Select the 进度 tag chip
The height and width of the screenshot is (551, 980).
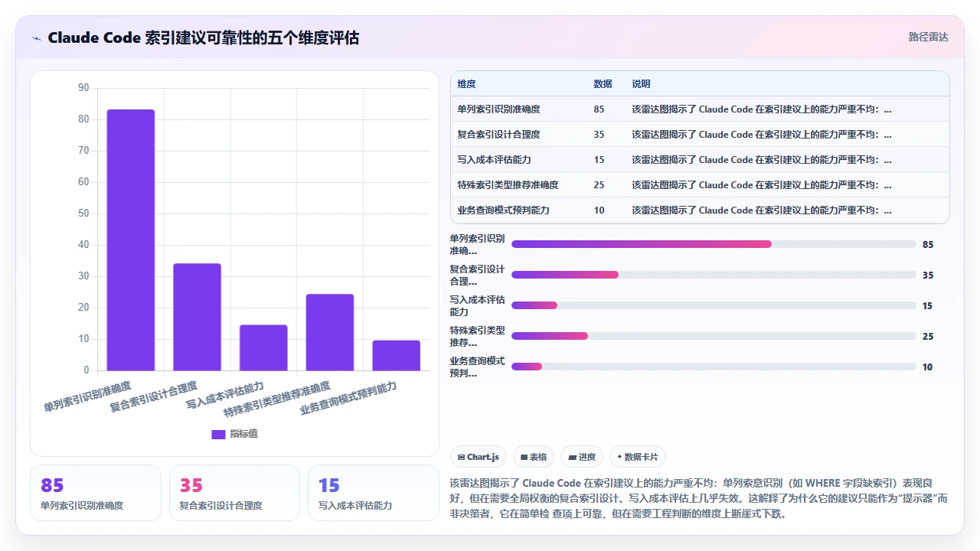582,457
